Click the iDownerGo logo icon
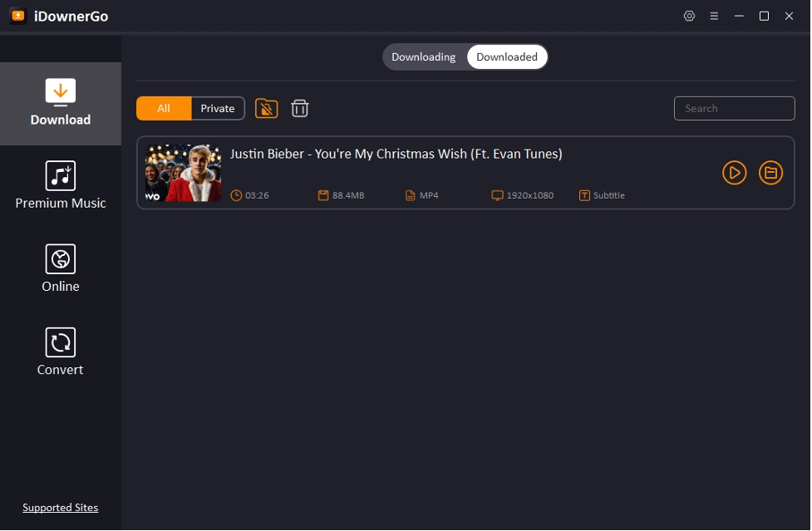This screenshot has height=531, width=812. coord(17,15)
